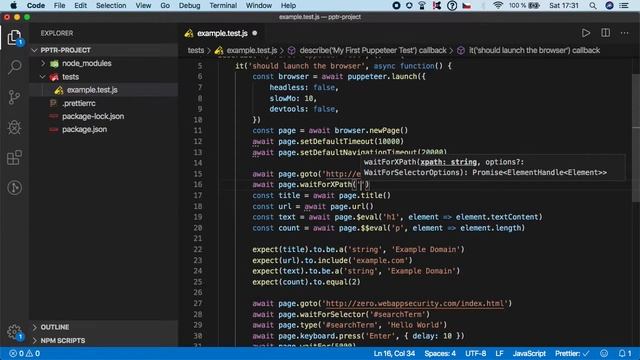Open the Go menu

[165, 5]
